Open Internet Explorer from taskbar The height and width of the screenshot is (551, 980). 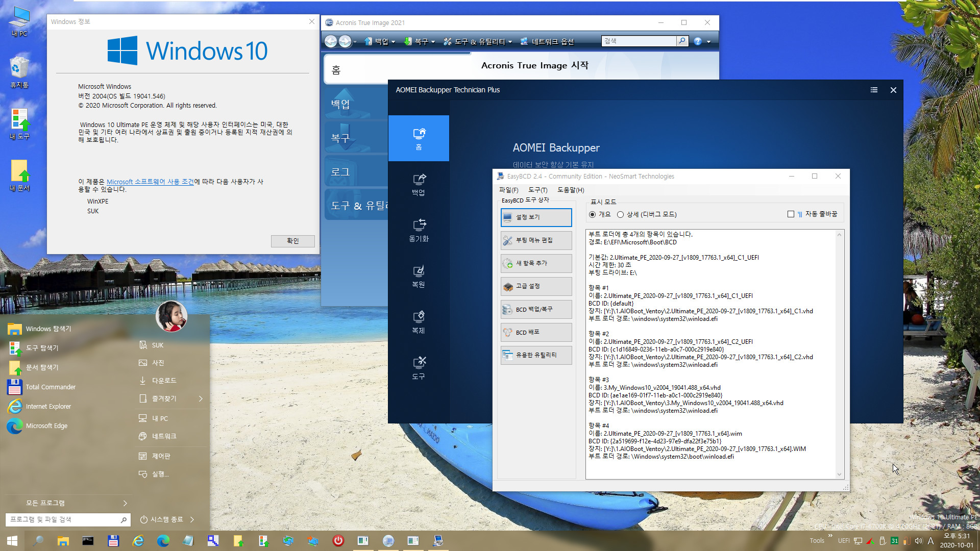(138, 541)
